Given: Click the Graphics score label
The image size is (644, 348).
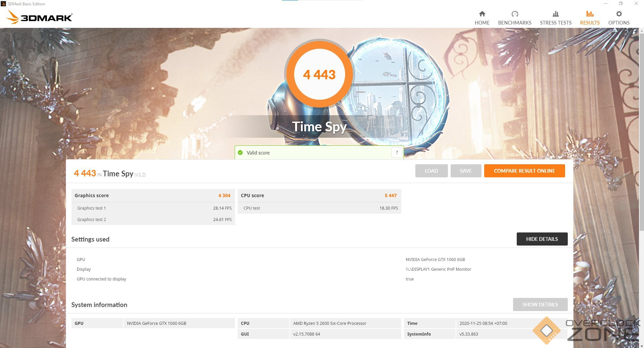Looking at the screenshot, I should click(x=92, y=195).
